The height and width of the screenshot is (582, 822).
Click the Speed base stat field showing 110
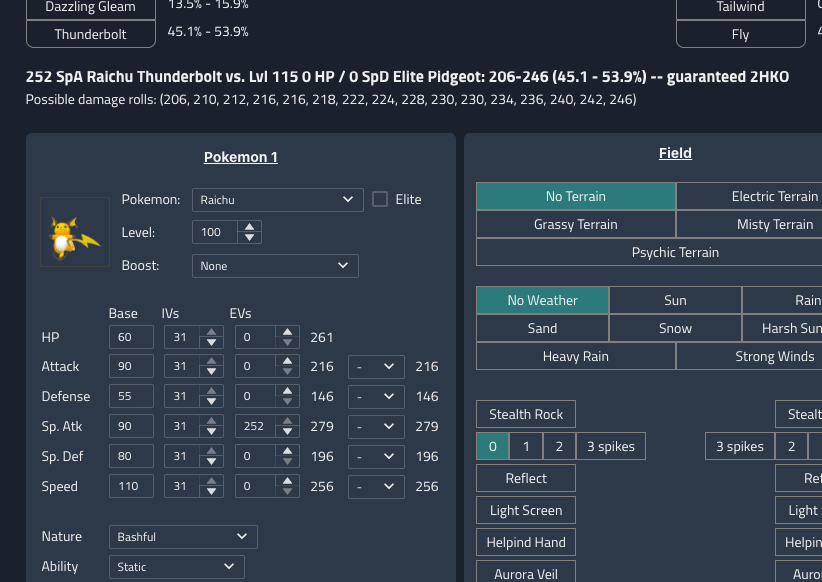tap(131, 487)
